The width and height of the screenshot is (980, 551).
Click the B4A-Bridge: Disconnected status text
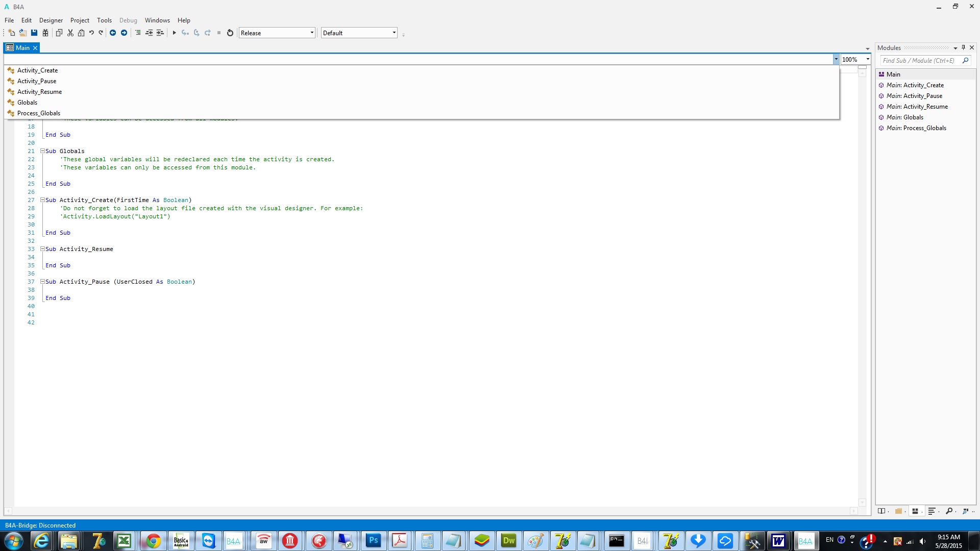coord(40,525)
